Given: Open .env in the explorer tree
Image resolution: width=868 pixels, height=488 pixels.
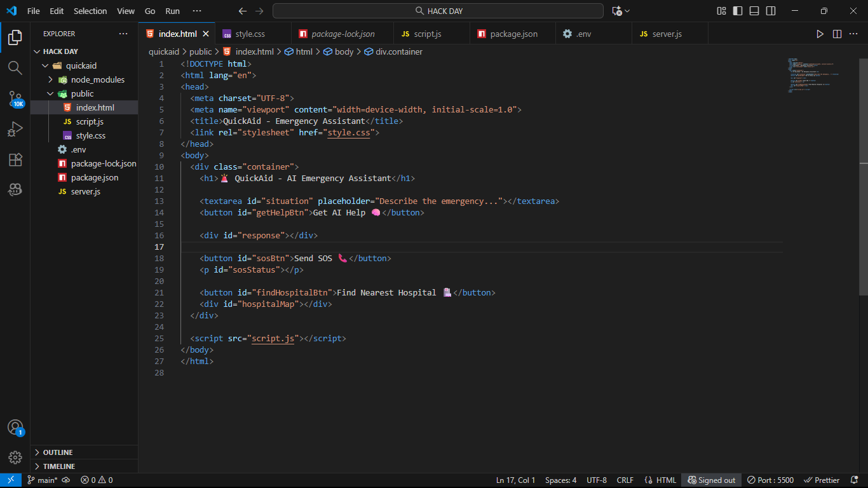Looking at the screenshot, I should pos(85,149).
